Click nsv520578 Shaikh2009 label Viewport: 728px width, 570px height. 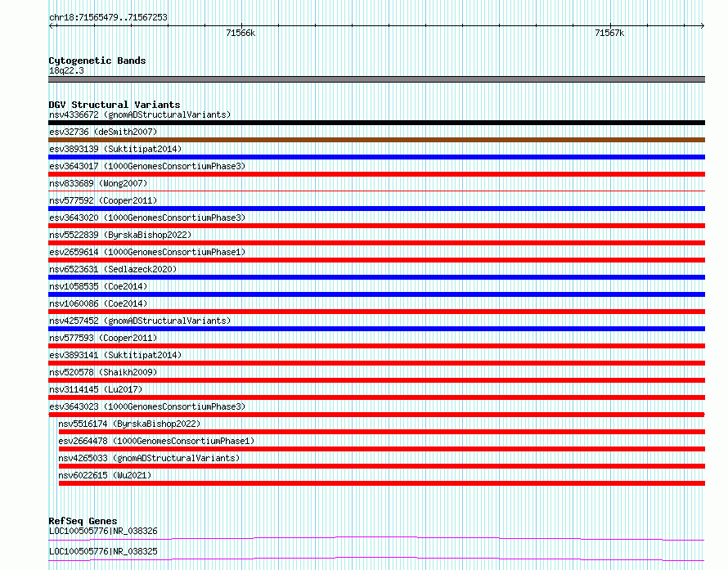tap(103, 372)
